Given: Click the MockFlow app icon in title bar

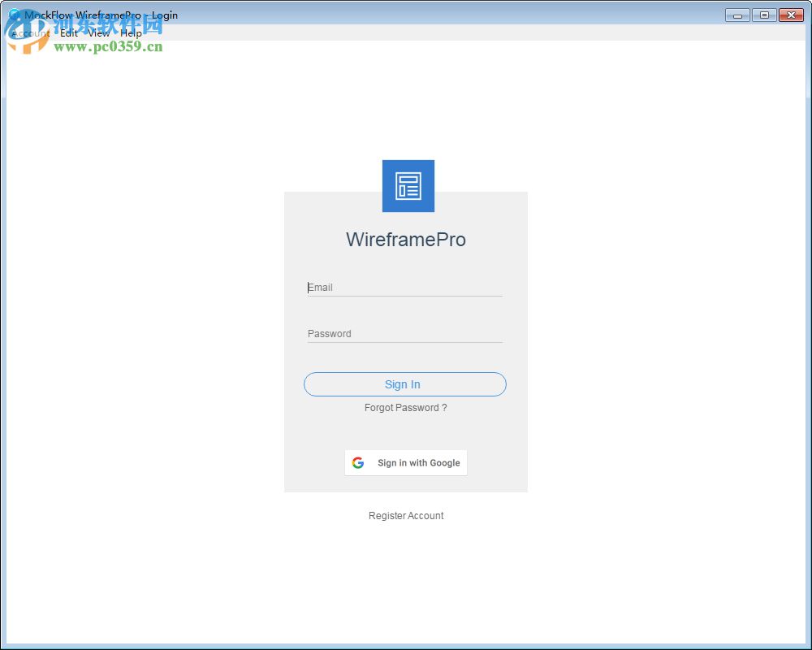Looking at the screenshot, I should (13, 15).
